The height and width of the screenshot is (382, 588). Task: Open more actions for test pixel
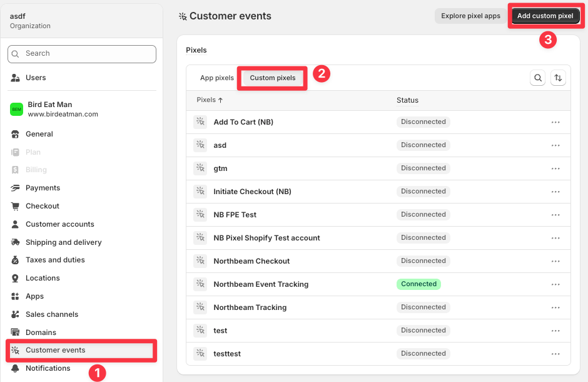[x=555, y=331]
